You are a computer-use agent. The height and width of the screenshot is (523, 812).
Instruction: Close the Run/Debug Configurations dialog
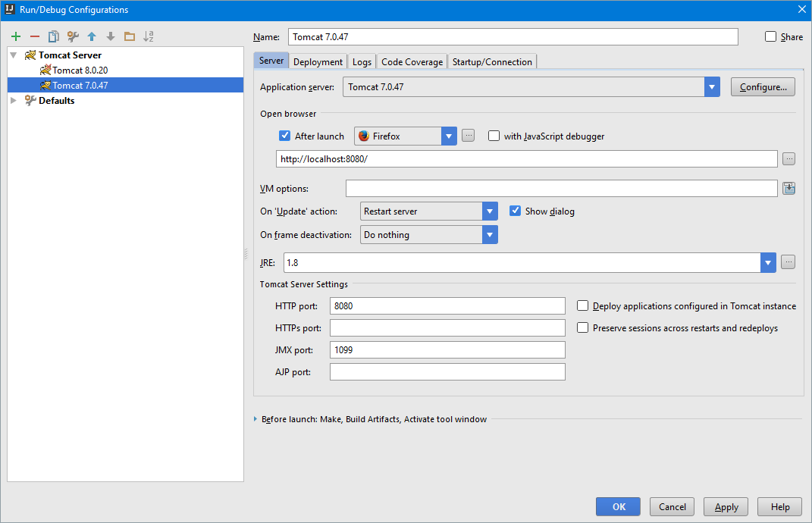pos(801,9)
